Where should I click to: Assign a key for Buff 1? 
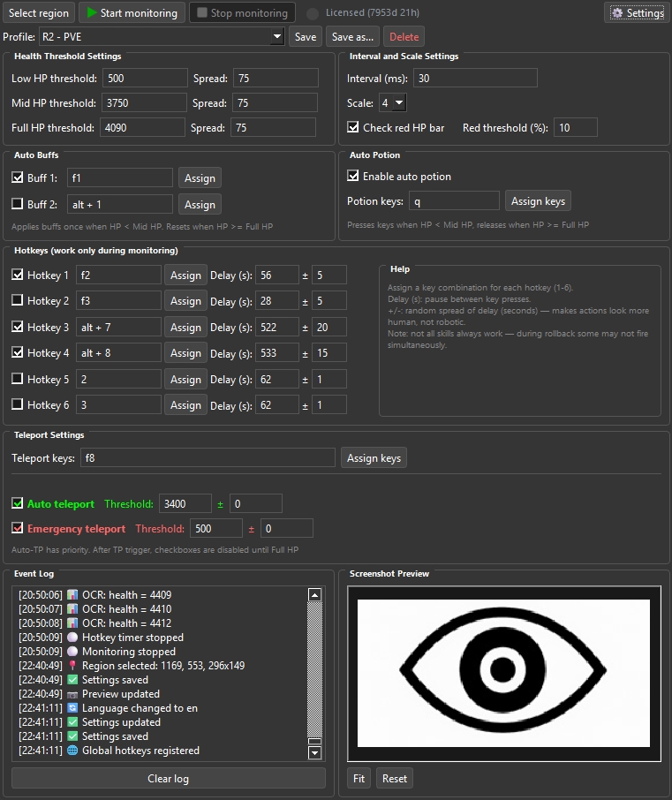(x=200, y=178)
